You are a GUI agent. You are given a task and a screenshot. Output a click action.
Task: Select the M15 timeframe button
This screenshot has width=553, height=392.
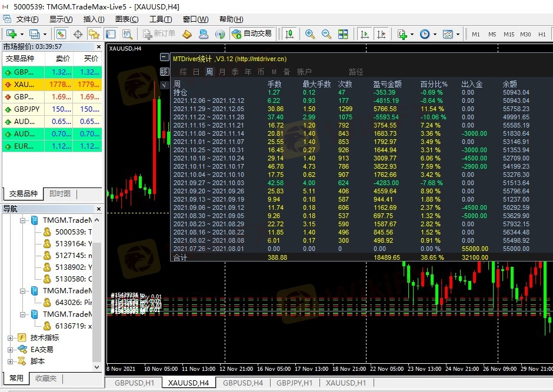click(x=509, y=34)
